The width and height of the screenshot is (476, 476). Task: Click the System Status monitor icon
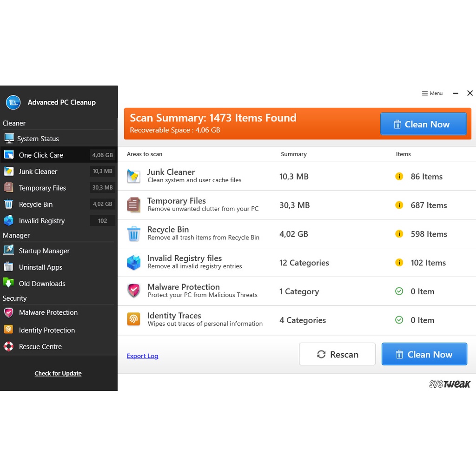click(x=9, y=139)
